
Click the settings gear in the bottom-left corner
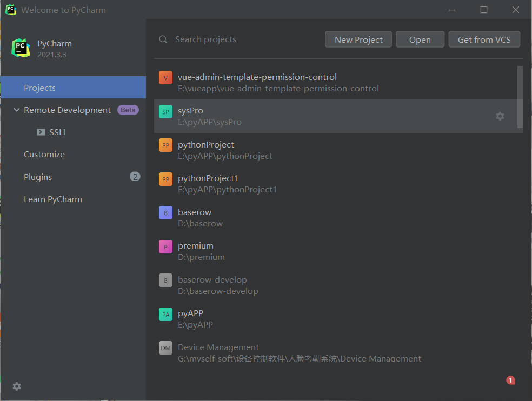point(17,386)
